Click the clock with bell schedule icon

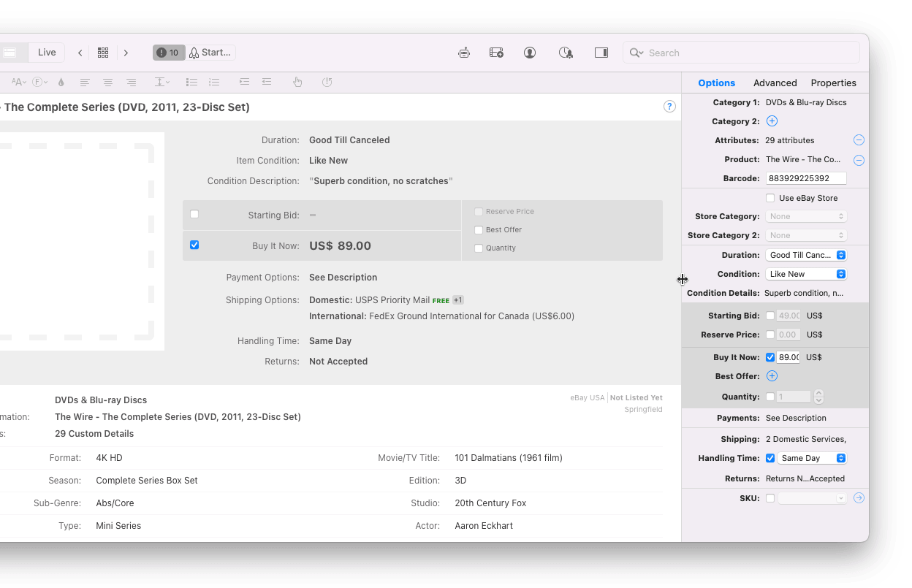[x=566, y=53]
